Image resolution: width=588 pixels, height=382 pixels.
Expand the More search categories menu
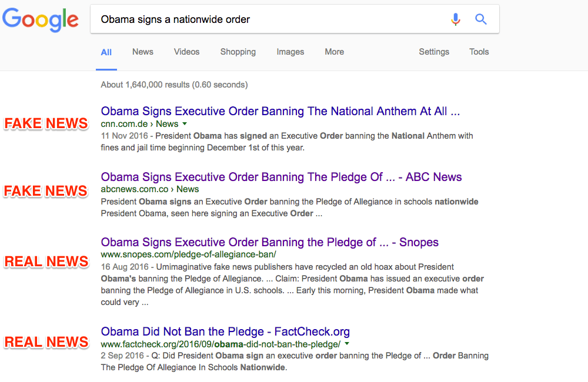(x=334, y=52)
